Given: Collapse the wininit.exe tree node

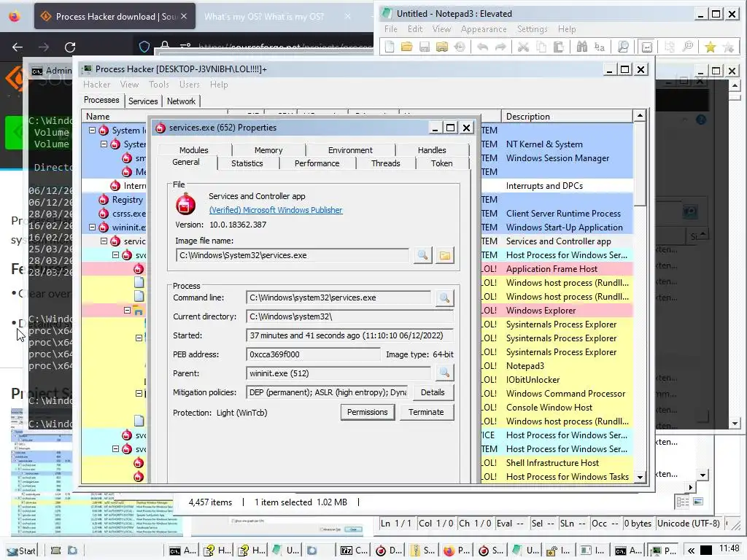Looking at the screenshot, I should tap(92, 227).
